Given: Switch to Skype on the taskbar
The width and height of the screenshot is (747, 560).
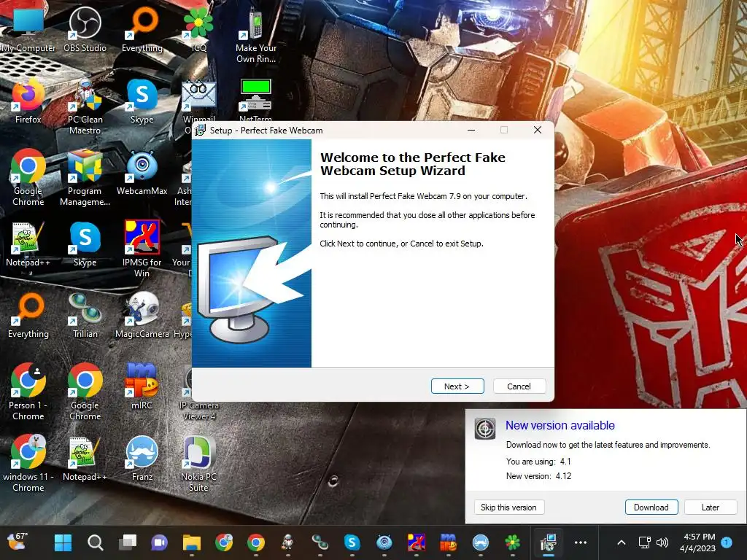Looking at the screenshot, I should (352, 542).
